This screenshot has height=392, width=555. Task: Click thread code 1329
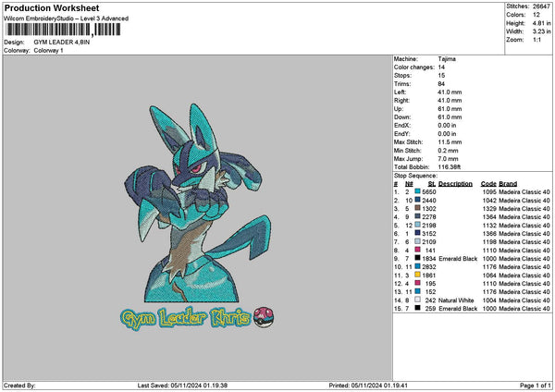(x=489, y=208)
